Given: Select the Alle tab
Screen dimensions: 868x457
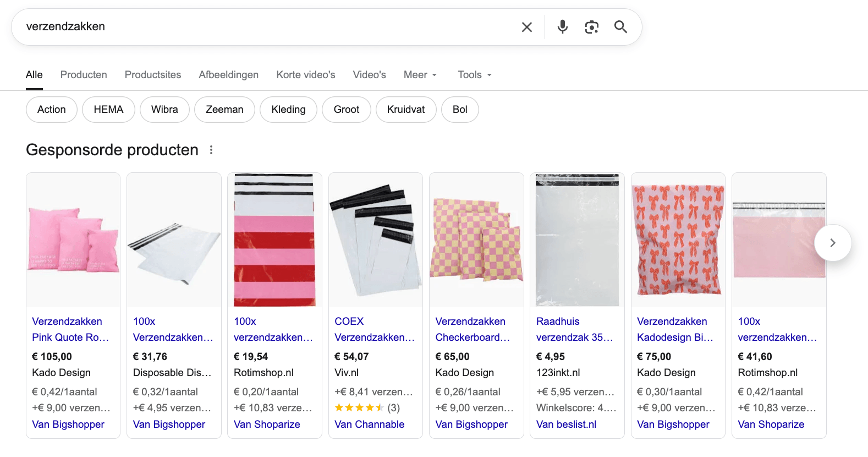Looking at the screenshot, I should tap(34, 75).
